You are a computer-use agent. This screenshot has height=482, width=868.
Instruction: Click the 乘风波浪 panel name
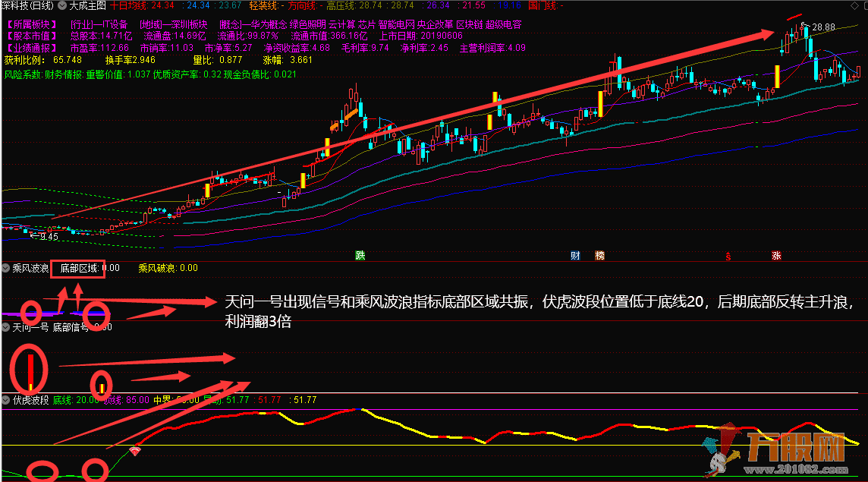coord(30,268)
